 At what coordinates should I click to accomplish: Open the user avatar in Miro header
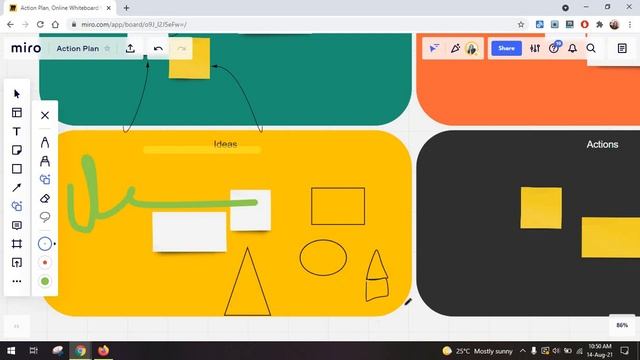coord(472,49)
